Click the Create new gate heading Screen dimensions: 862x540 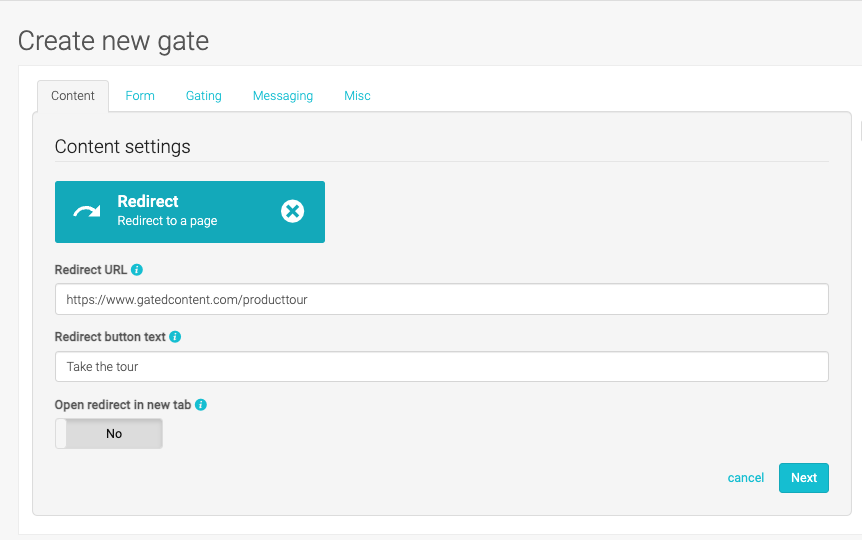[x=113, y=41]
